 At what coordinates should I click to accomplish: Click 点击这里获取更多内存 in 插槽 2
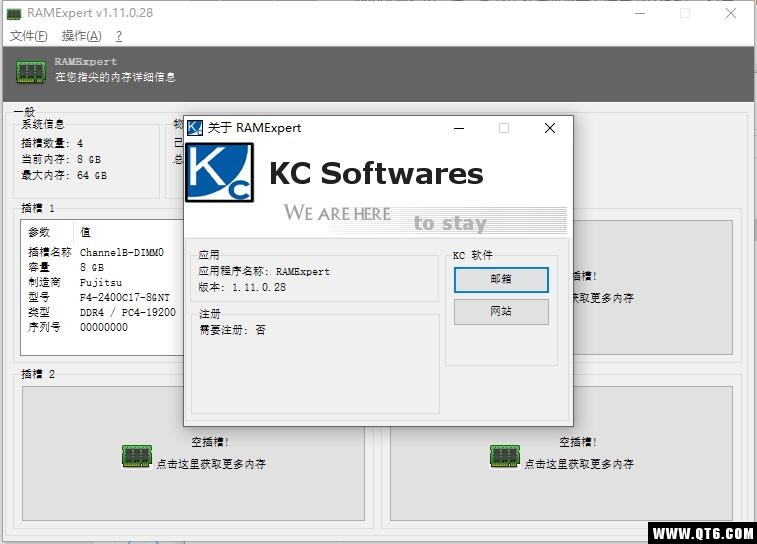211,464
